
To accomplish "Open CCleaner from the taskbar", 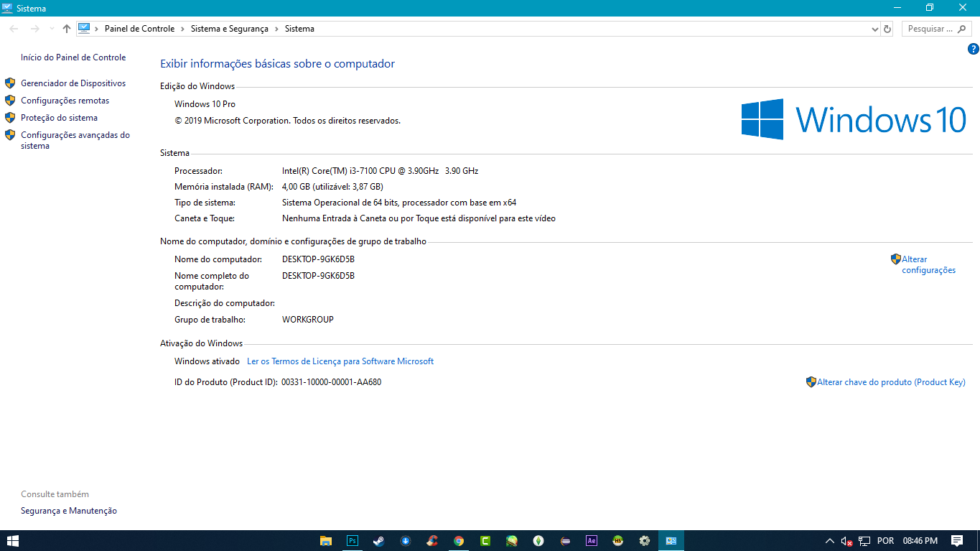I will tap(431, 541).
